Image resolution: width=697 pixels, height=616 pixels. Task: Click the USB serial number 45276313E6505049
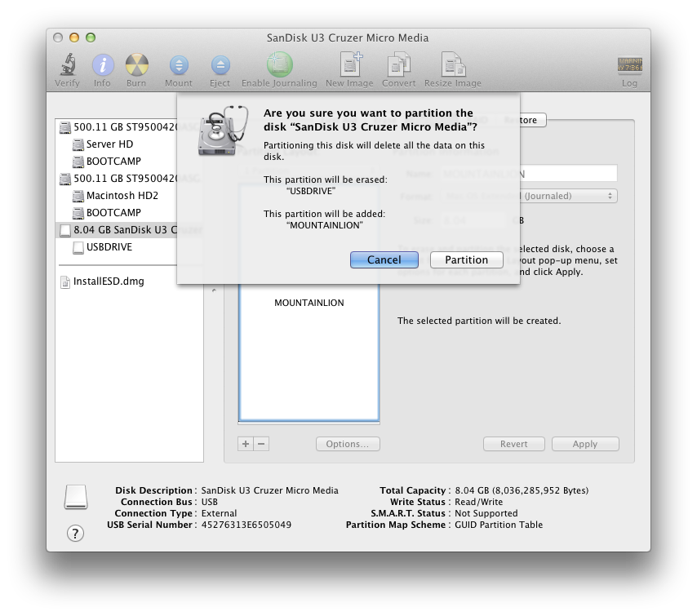[x=246, y=525]
